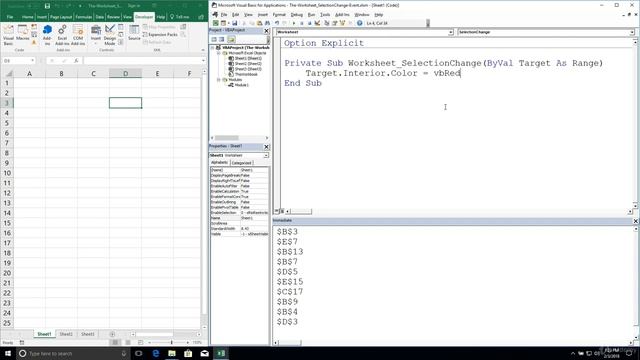Collapse the Modules folder in tree
Viewport: 640px width, 360px height.
coord(219,80)
